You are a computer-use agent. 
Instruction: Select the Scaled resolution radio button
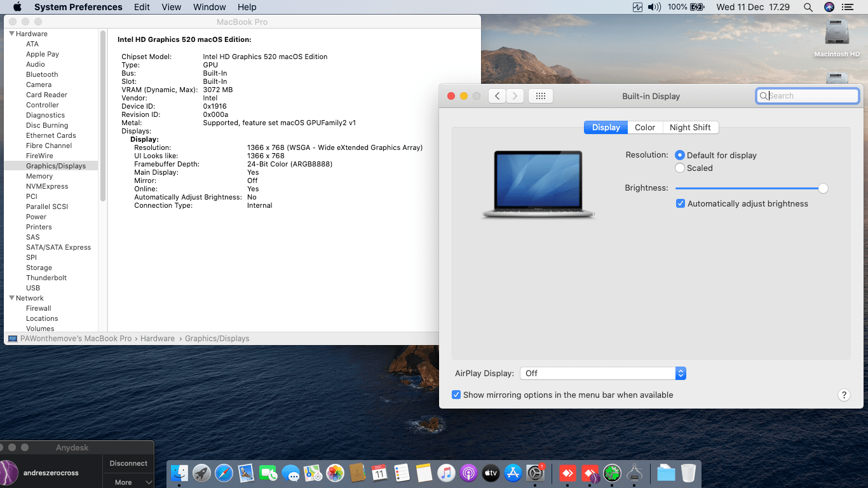(679, 168)
